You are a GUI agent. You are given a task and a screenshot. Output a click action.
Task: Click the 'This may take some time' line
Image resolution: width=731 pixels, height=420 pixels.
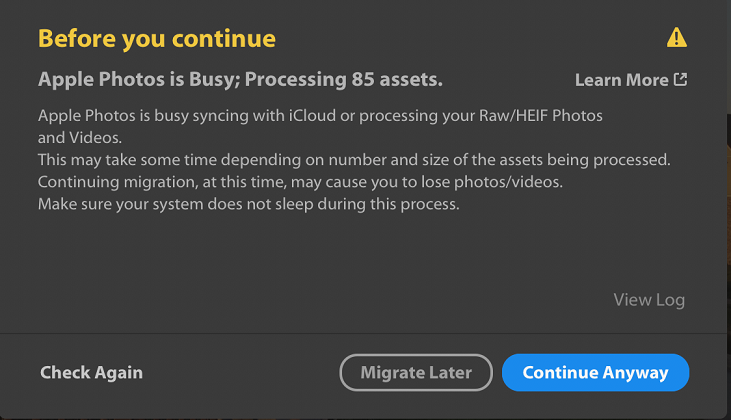tap(354, 160)
